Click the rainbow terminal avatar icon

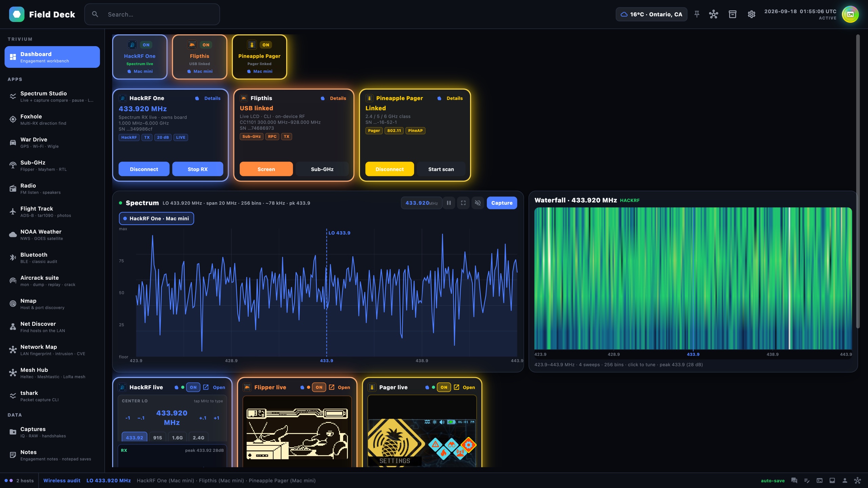click(850, 14)
